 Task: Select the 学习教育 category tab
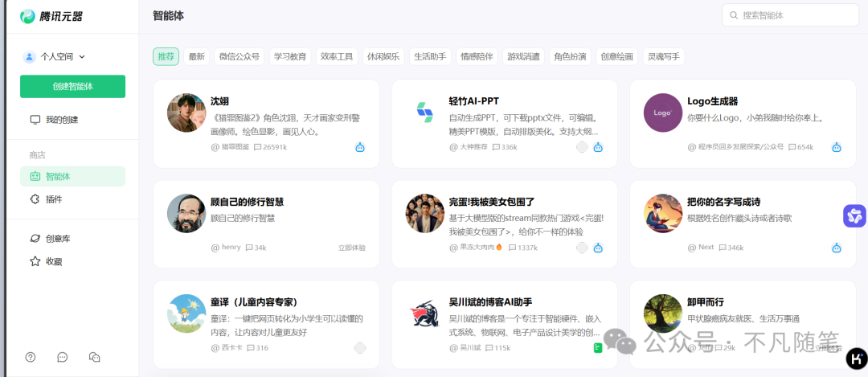(x=291, y=56)
